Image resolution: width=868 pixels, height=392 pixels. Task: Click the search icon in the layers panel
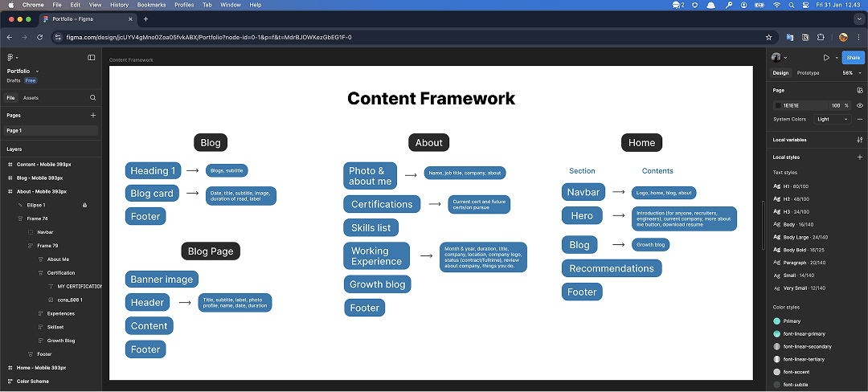pos(92,98)
